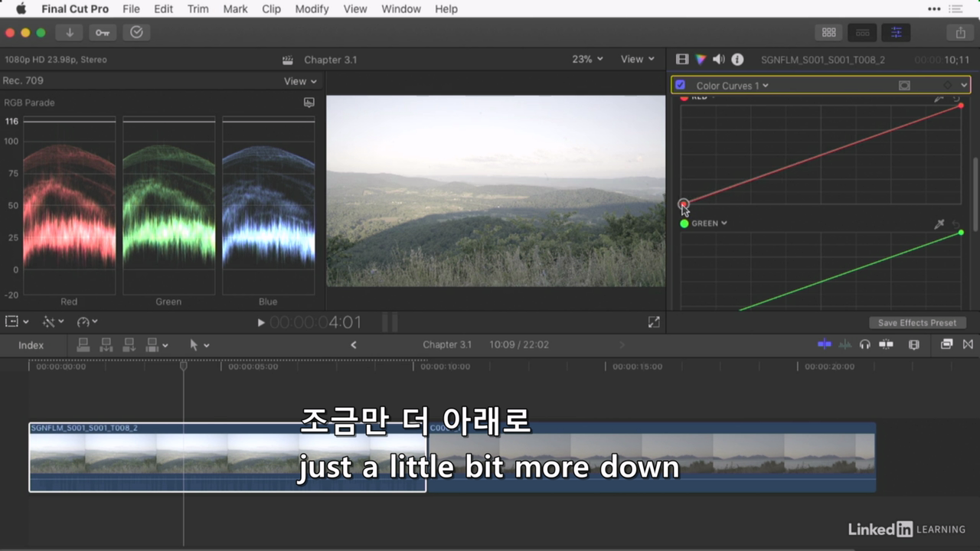Click Save Effects Preset button
The height and width of the screenshot is (551, 980).
917,323
